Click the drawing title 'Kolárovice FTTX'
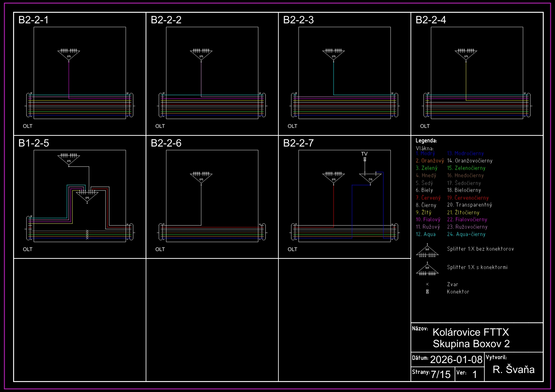The width and height of the screenshot is (555, 392). point(471,332)
